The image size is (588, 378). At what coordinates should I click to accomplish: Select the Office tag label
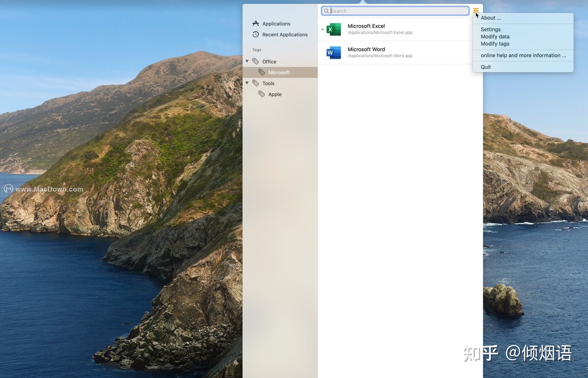point(269,62)
